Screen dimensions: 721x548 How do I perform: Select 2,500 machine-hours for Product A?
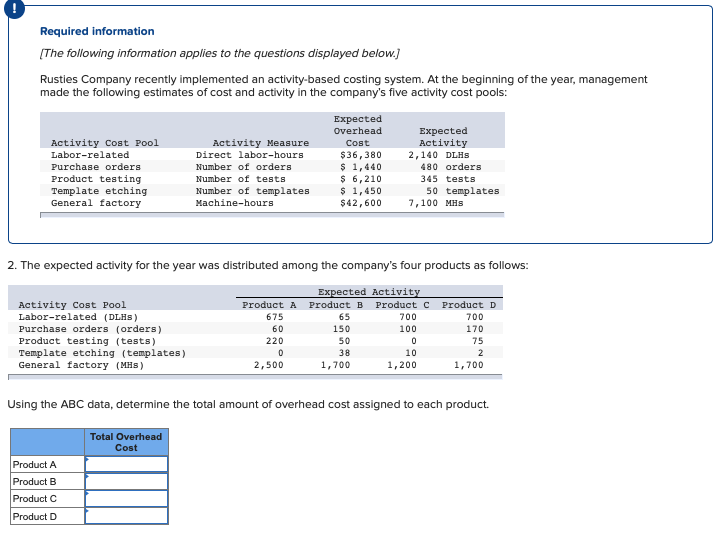click(269, 365)
